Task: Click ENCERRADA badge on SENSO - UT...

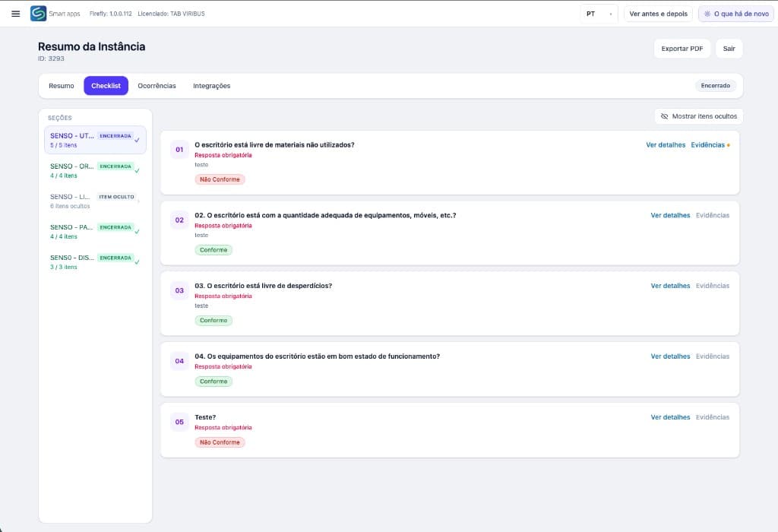Action: 115,136
